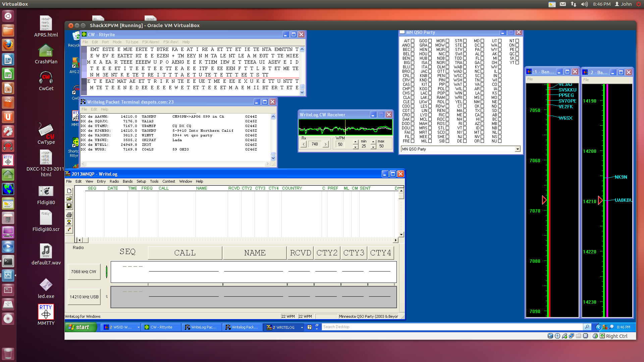Viewport: 644px width, 362px height.
Task: Click the yellow stamp icon in WriteLog toolbar
Action: [69, 222]
